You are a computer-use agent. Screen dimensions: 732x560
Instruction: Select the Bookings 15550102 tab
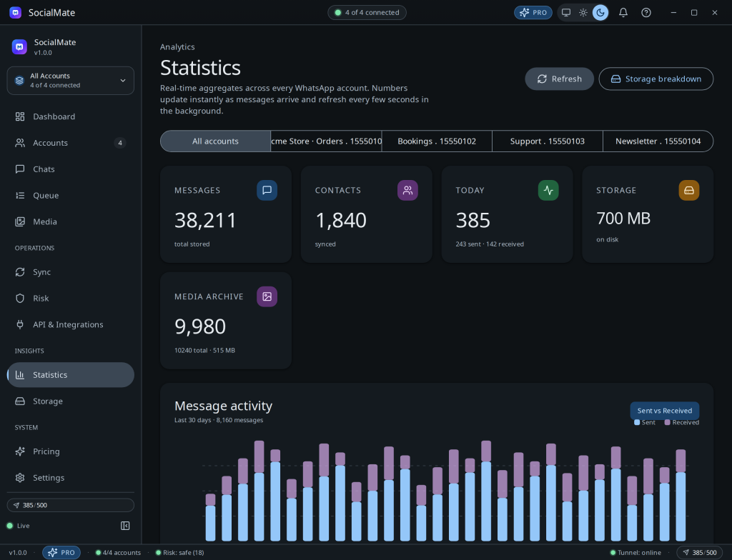(x=437, y=141)
